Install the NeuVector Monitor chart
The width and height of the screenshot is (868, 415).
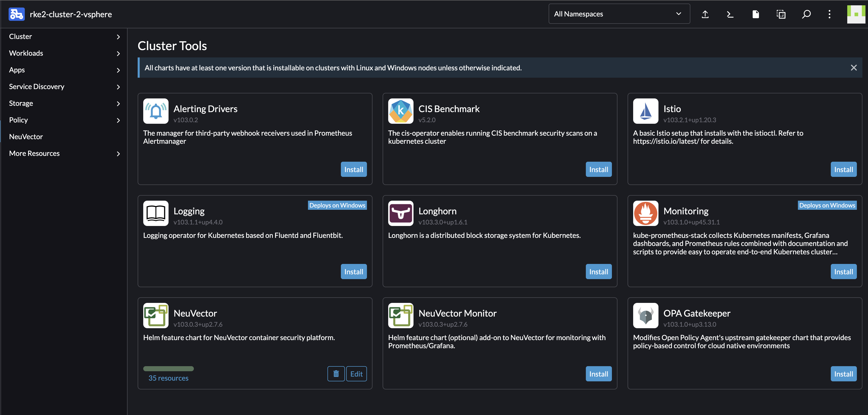point(598,374)
